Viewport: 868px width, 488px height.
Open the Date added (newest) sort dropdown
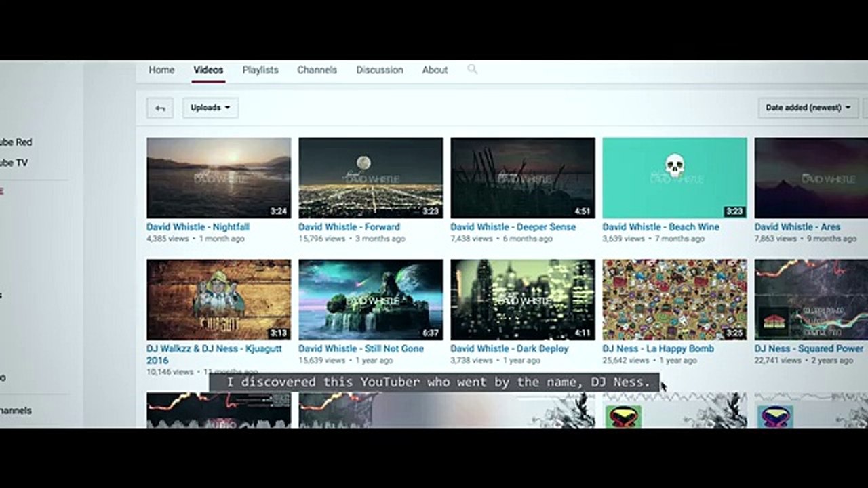(808, 108)
